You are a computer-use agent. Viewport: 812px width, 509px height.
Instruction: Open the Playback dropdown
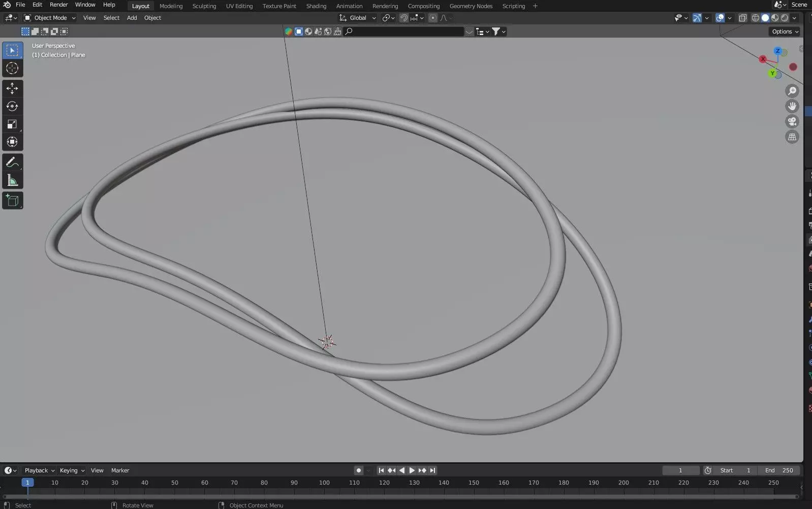tap(39, 470)
